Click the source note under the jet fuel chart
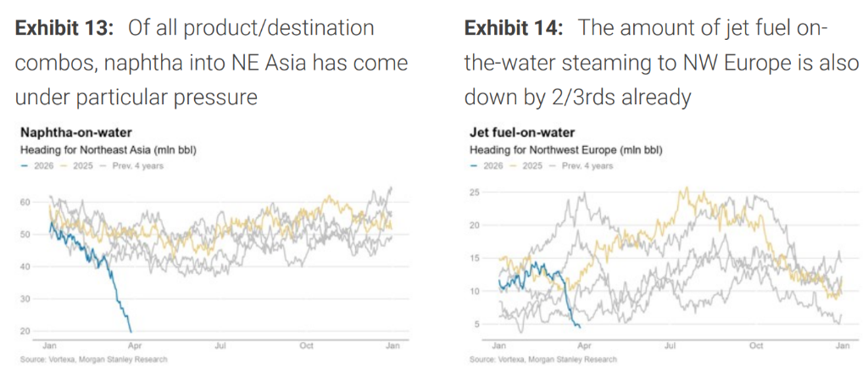Viewport: 868px width, 387px height. coord(543,359)
